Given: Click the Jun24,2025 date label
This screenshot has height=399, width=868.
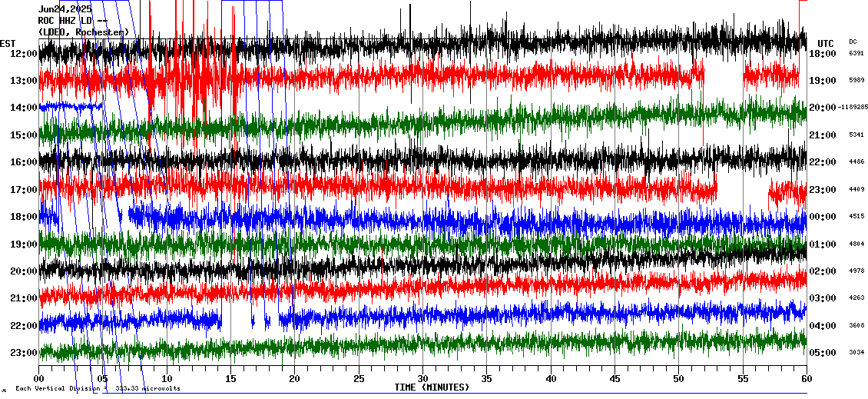Looking at the screenshot, I should point(65,9).
